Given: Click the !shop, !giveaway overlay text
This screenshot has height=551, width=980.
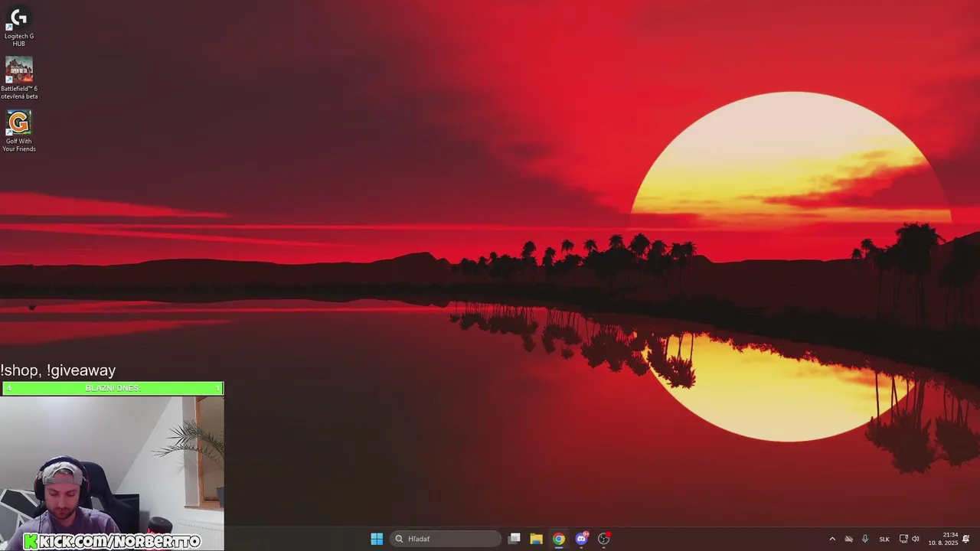Looking at the screenshot, I should tap(58, 370).
